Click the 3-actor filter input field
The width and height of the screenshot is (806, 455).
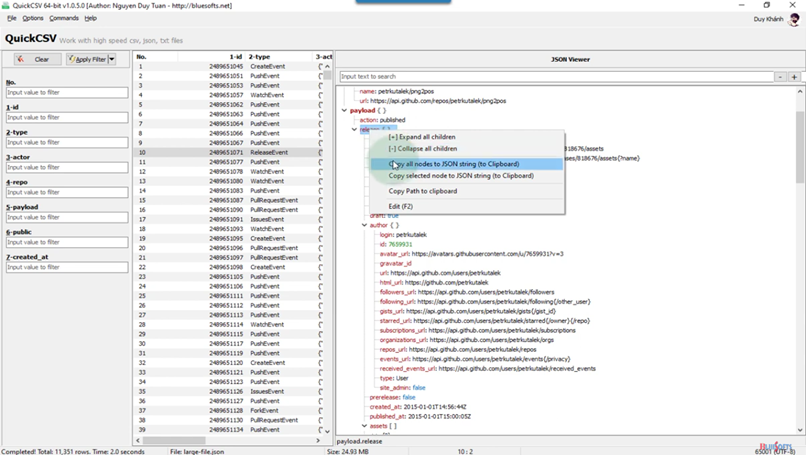[67, 167]
